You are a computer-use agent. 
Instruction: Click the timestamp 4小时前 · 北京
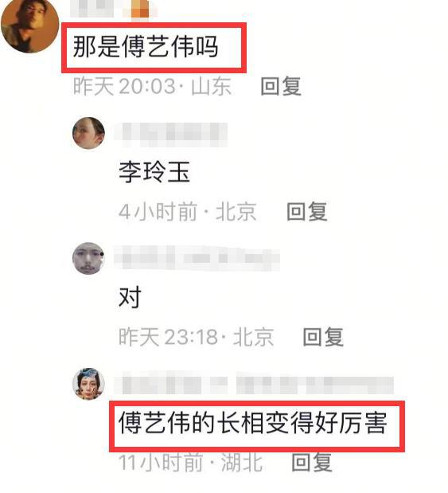188,212
